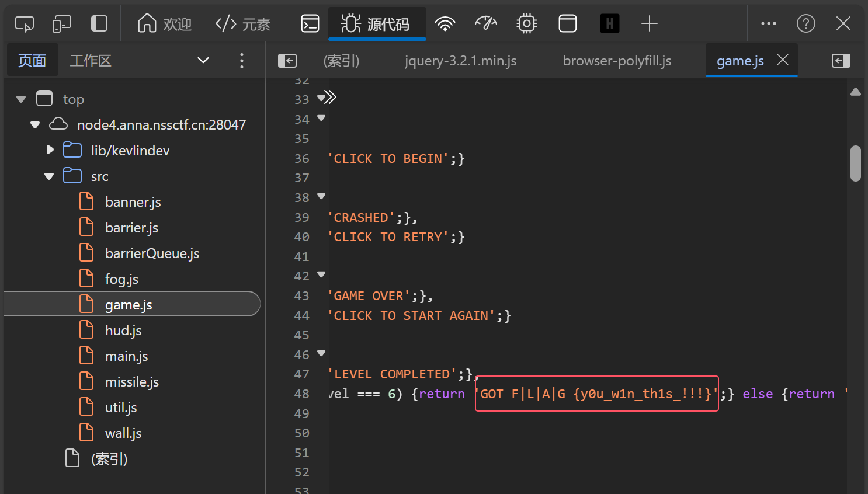Hide the navigator sidebar panel icon
Image resolution: width=868 pixels, height=494 pixels.
287,61
